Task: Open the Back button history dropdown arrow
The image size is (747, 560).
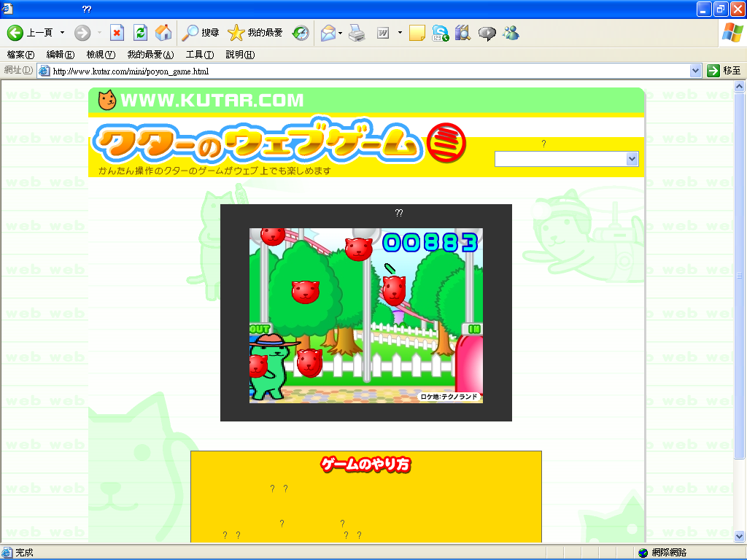Action: pos(62,33)
